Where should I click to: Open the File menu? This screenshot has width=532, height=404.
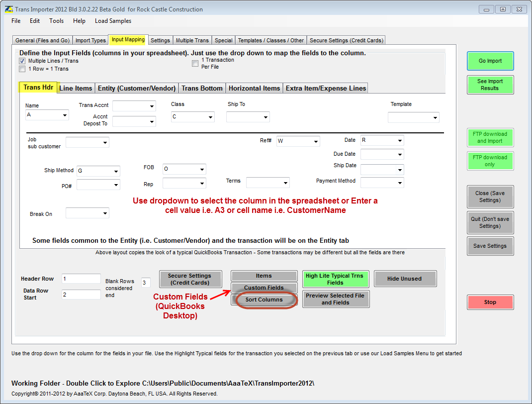(x=16, y=21)
